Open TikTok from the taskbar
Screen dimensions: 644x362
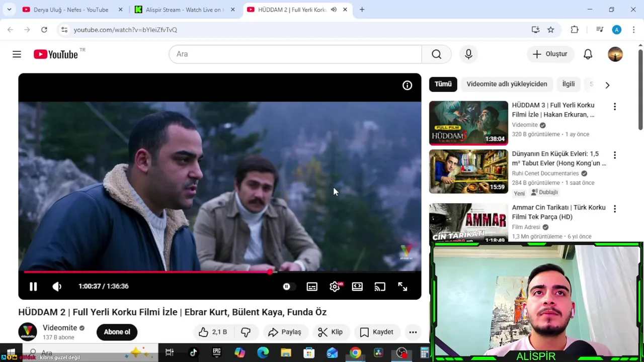(x=193, y=353)
